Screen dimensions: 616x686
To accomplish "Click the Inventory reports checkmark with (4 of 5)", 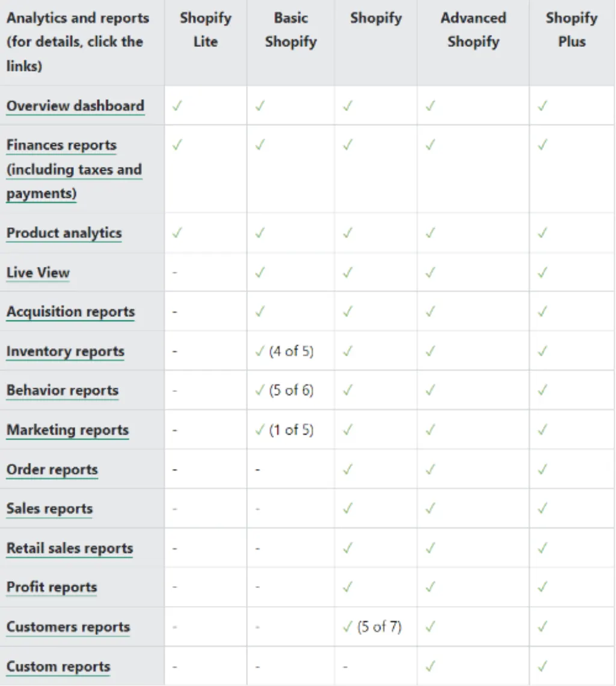I will (x=284, y=351).
